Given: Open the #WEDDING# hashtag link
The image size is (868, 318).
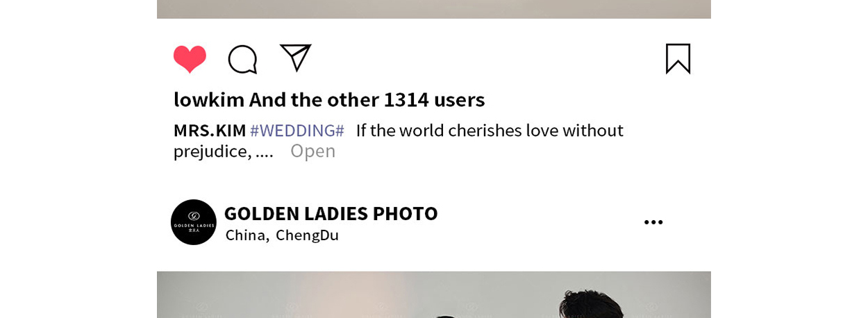Looking at the screenshot, I should point(297,130).
